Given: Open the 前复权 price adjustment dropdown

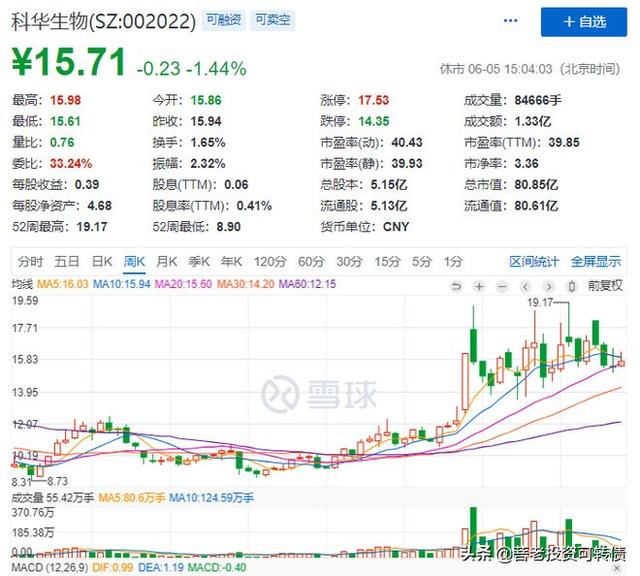Looking at the screenshot, I should point(605,286).
